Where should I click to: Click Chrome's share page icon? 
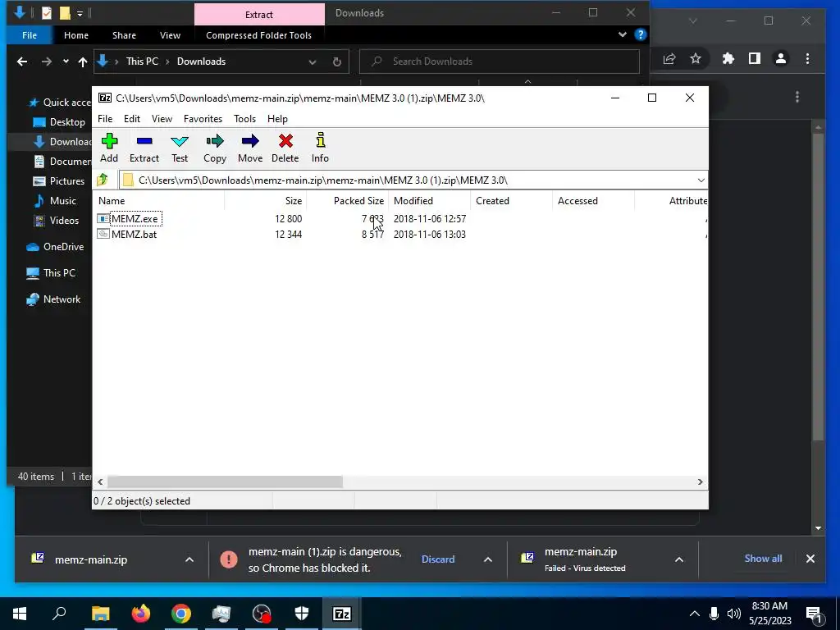tap(669, 59)
